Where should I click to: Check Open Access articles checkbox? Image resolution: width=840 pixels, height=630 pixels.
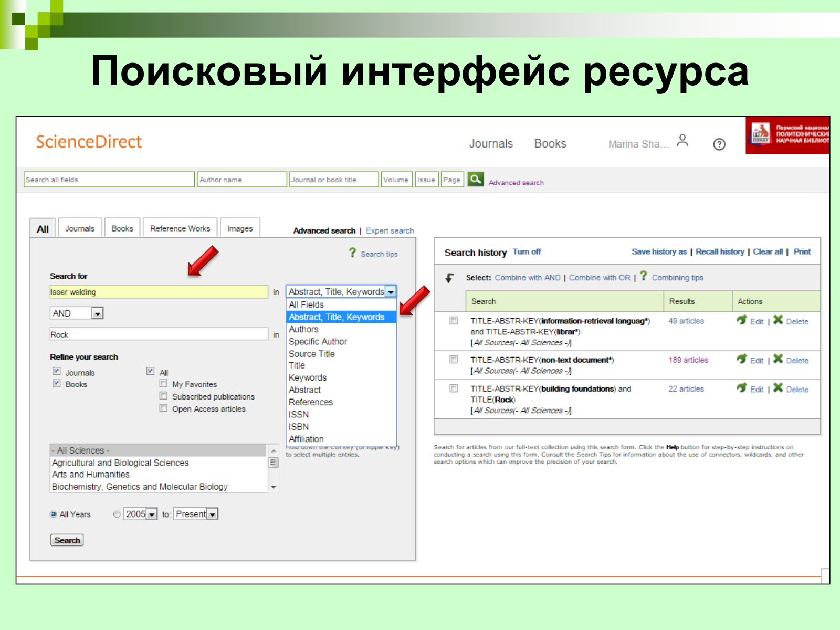164,408
